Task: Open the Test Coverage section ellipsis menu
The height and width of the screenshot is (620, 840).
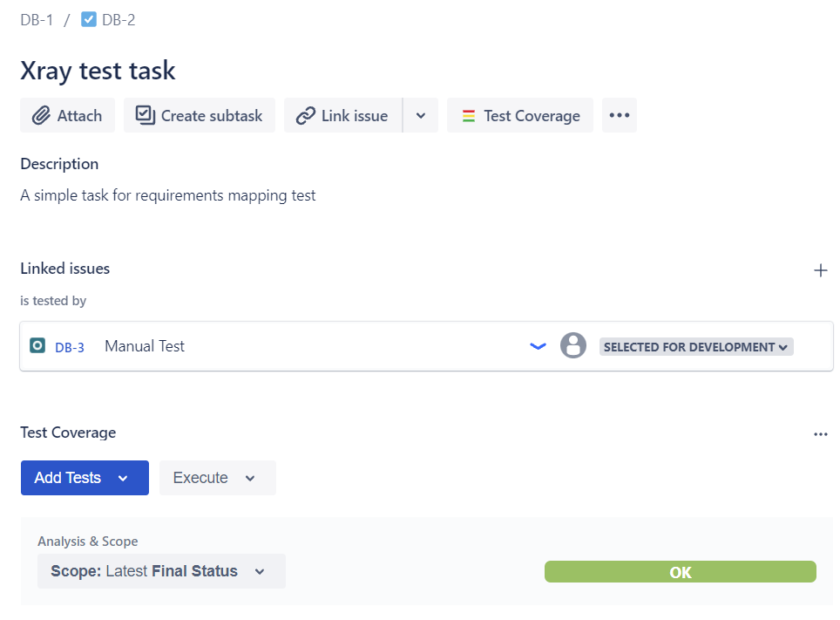Action: coord(821,433)
